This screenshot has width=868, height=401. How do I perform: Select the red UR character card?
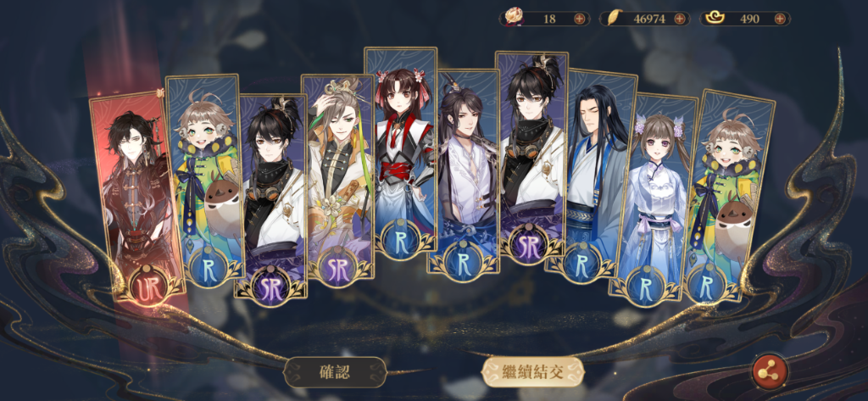coord(136,197)
